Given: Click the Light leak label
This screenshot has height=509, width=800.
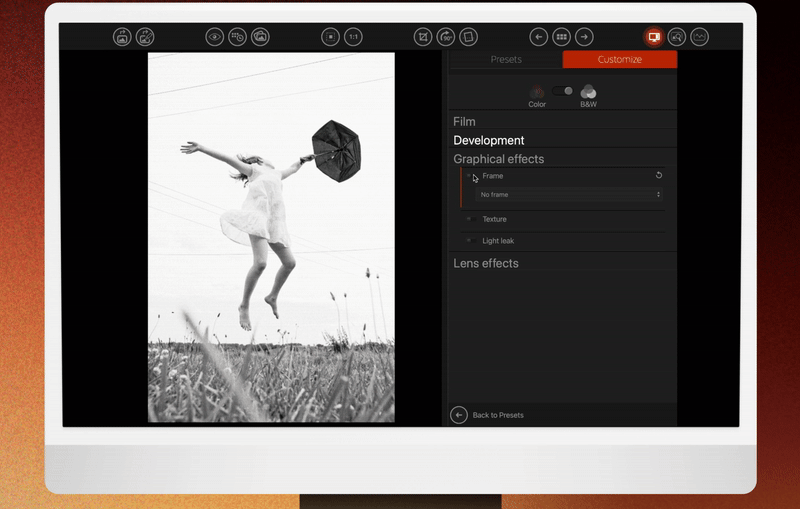Looking at the screenshot, I should [x=498, y=241].
